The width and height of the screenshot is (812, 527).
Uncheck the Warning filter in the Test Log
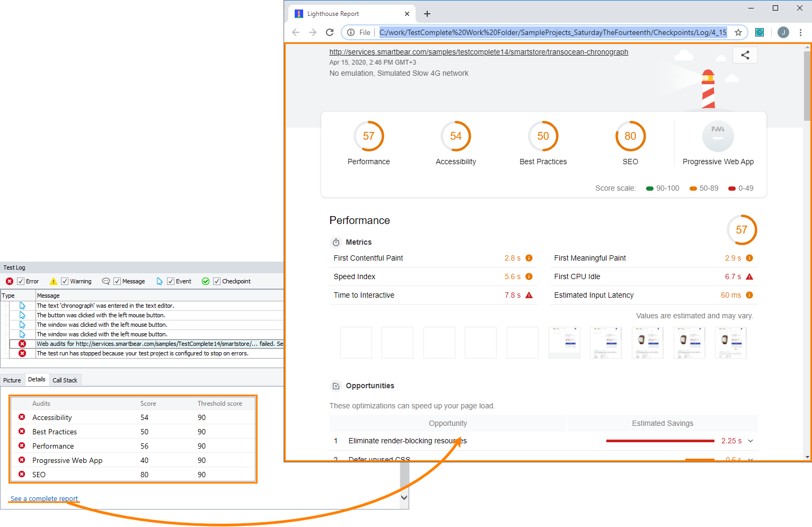pos(66,281)
